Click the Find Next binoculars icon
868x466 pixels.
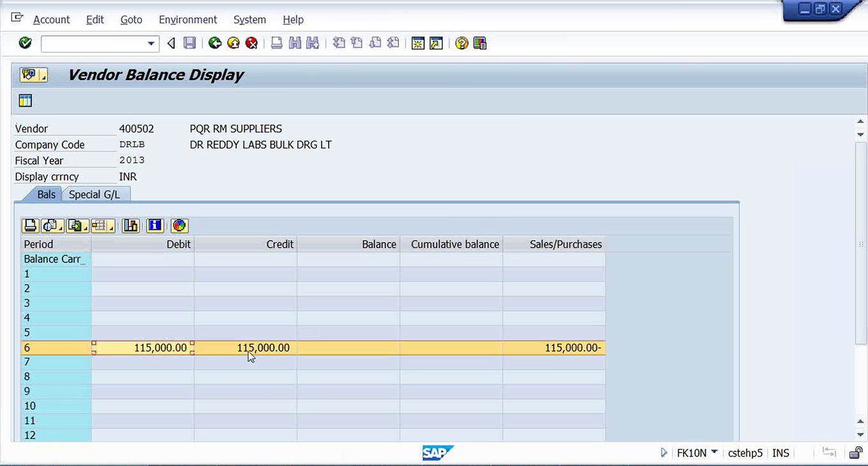coord(312,43)
